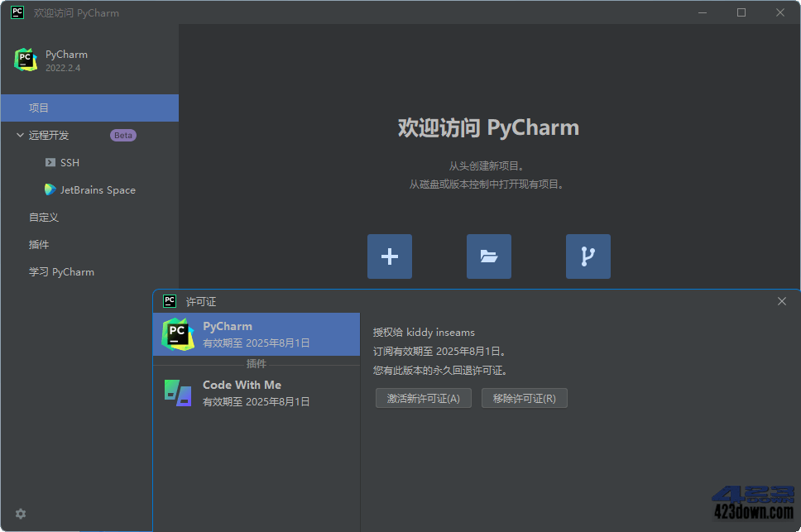This screenshot has height=532, width=801.
Task: Collapse the 远程开发 section
Action: coord(19,135)
